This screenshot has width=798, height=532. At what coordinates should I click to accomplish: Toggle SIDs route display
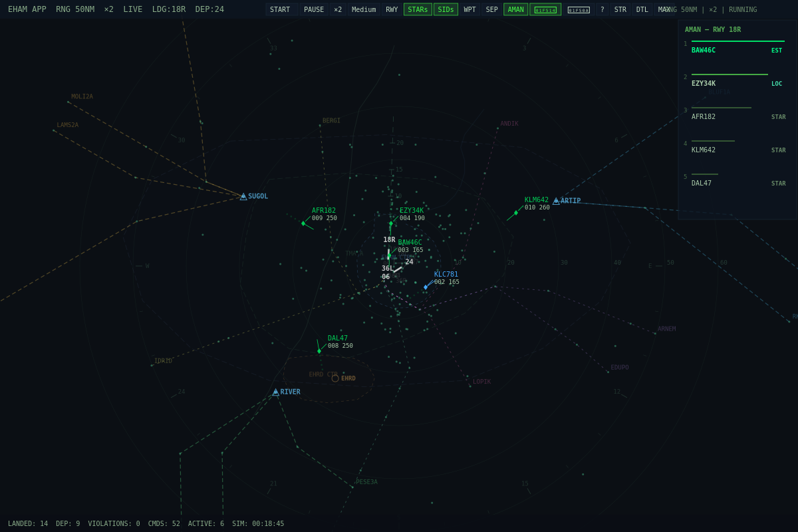click(446, 9)
